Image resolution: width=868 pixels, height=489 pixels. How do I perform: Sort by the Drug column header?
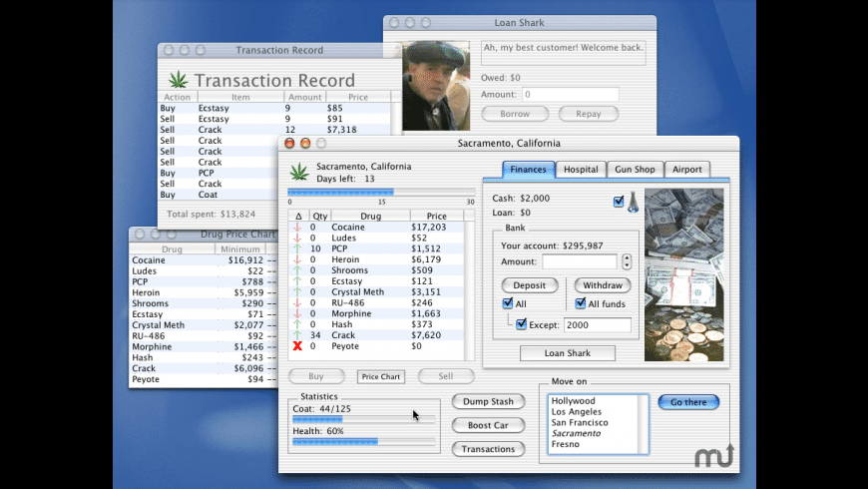[x=370, y=216]
